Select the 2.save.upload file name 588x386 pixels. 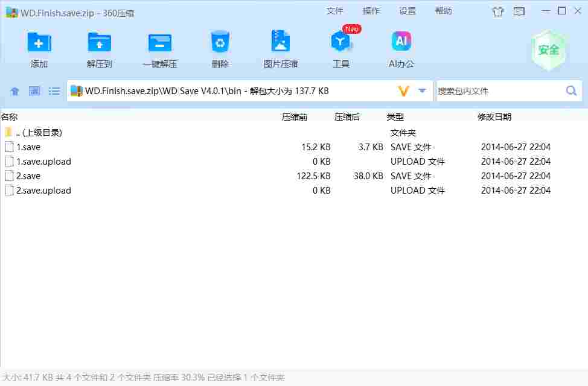pyautogui.click(x=43, y=191)
